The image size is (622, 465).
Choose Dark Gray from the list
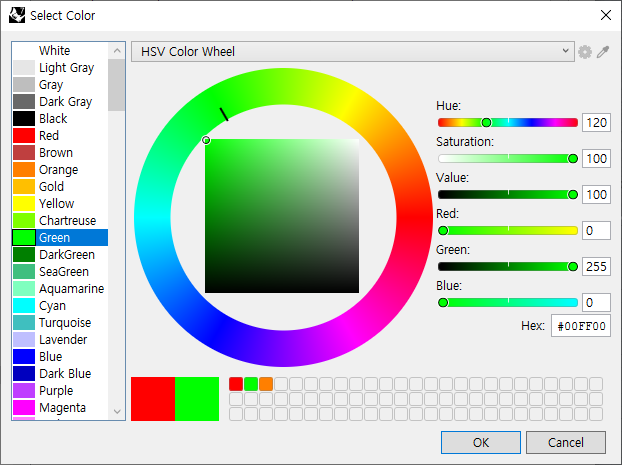(60, 102)
